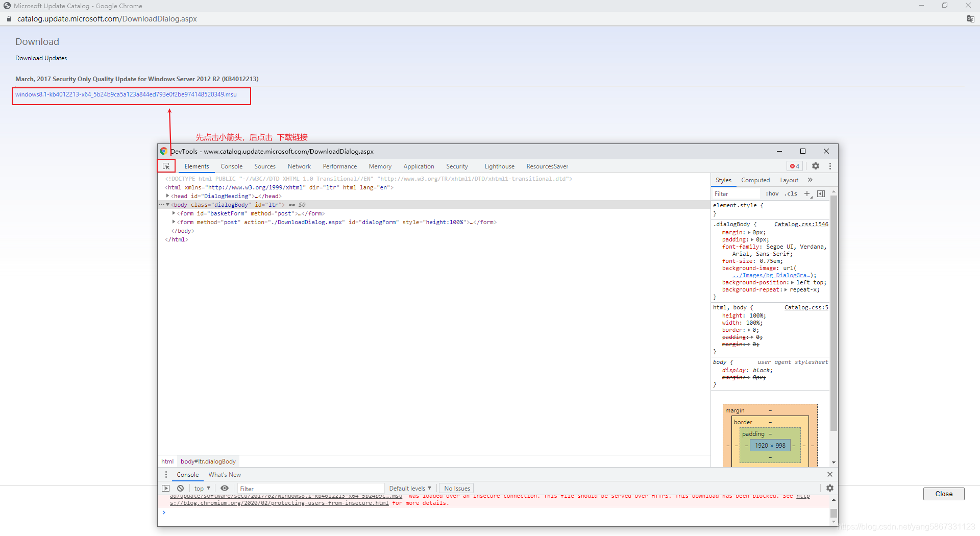Click the red error count badge showing 4

(795, 166)
